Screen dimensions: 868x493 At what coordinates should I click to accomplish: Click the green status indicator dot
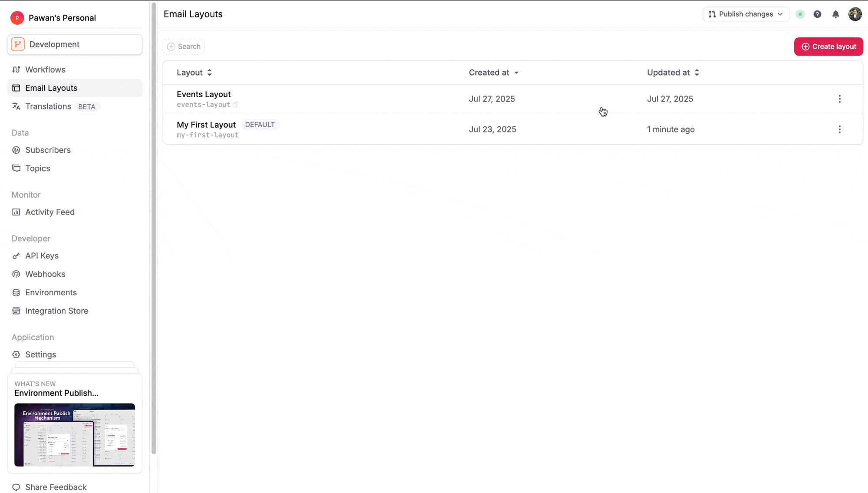800,14
